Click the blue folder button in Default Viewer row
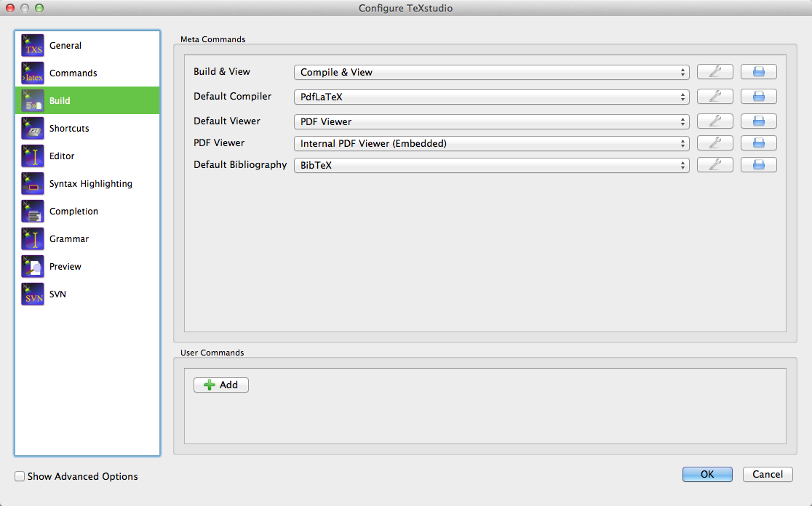Screen dimensions: 812x506 (x=759, y=121)
